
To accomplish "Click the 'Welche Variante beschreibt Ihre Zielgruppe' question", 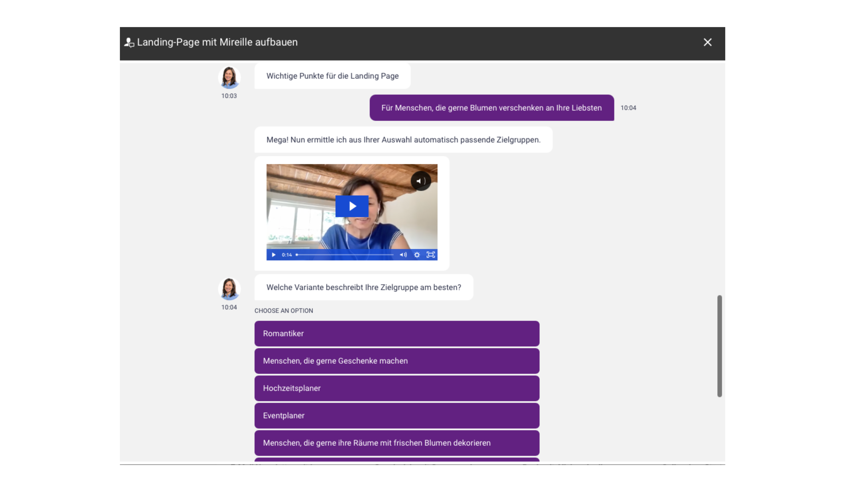I will point(364,287).
